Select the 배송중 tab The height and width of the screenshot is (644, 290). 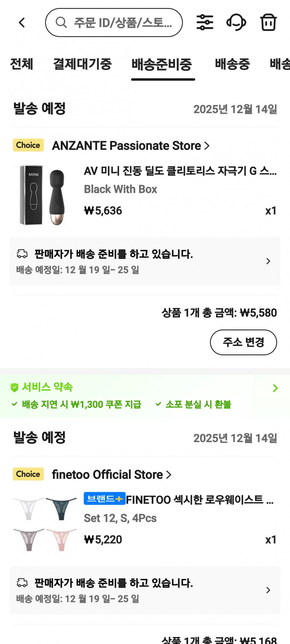pos(232,64)
